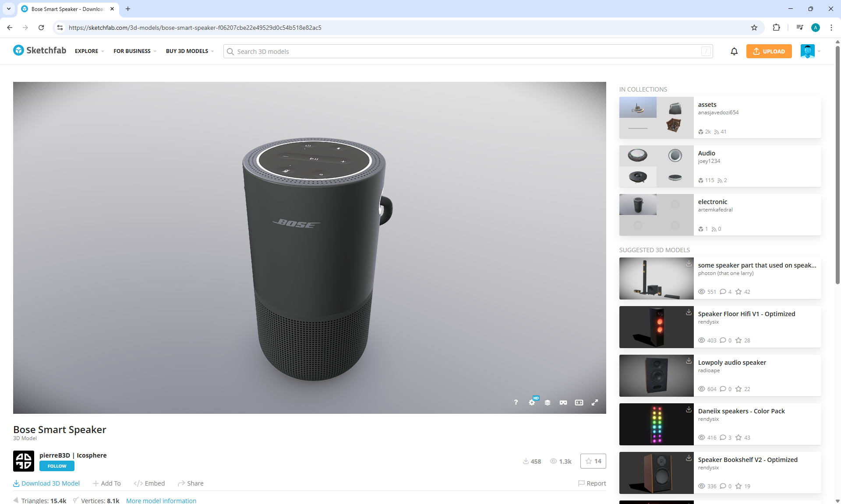The height and width of the screenshot is (504, 841).
Task: Click the Sketchfab logo
Action: [39, 50]
